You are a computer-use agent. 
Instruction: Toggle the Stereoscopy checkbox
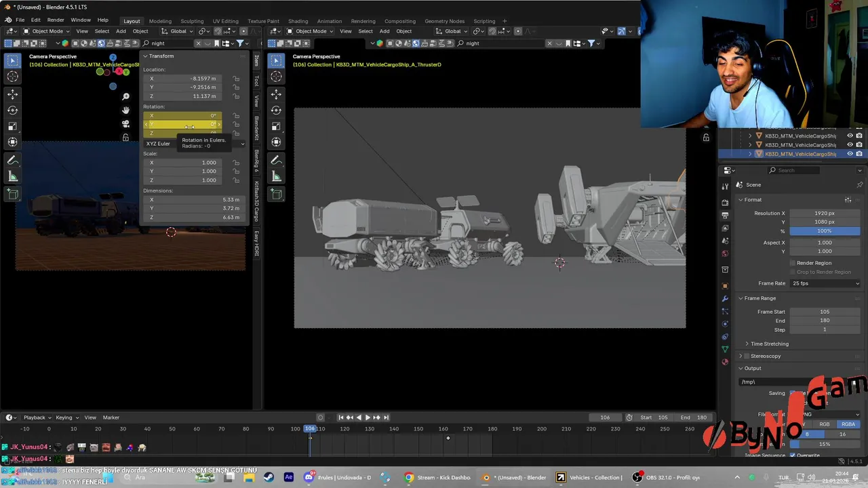click(x=747, y=356)
